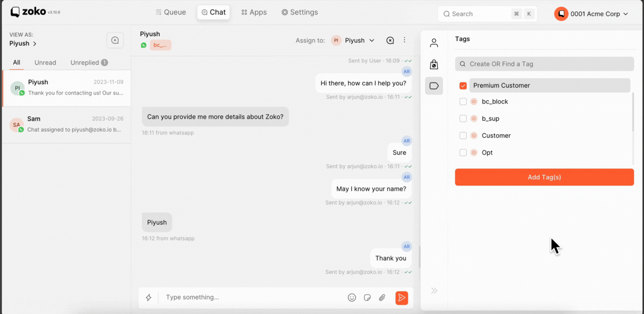Click the Add Tag(s) button
Image resolution: width=644 pixels, height=314 pixels.
coord(544,177)
